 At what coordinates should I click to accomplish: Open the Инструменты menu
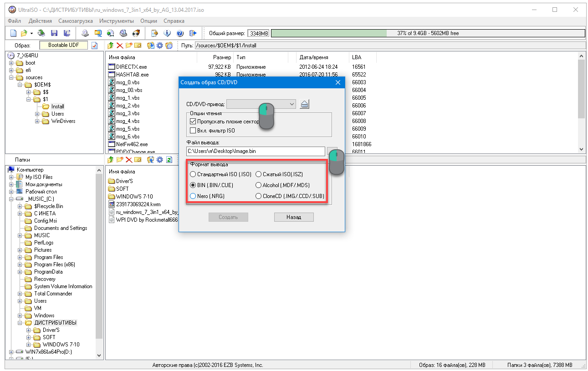117,21
